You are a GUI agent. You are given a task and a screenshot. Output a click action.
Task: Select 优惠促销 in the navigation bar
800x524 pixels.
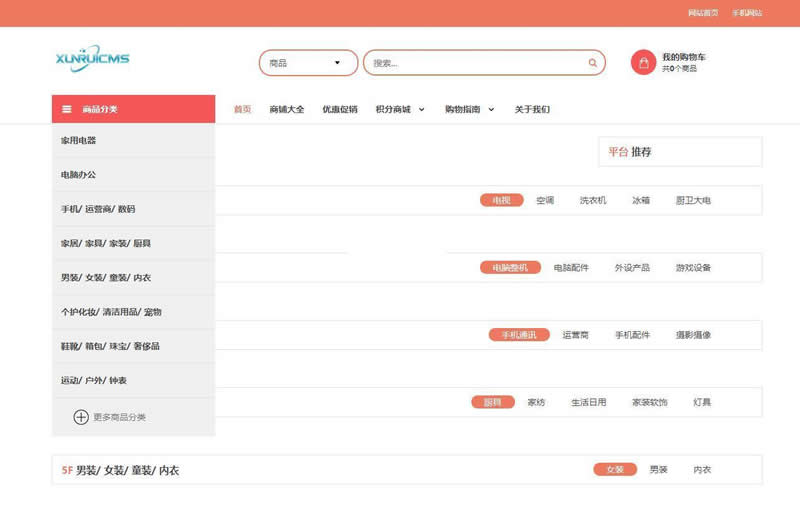pos(339,109)
